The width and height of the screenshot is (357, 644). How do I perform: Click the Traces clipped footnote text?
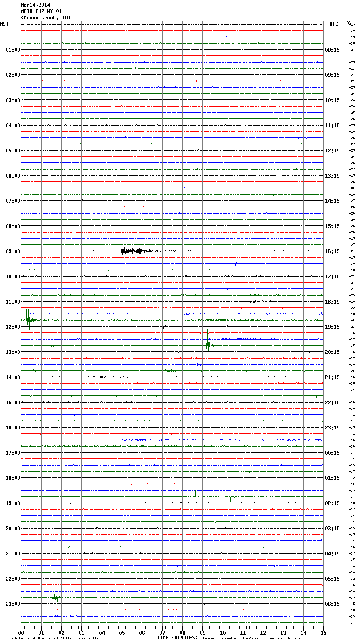coord(254,639)
